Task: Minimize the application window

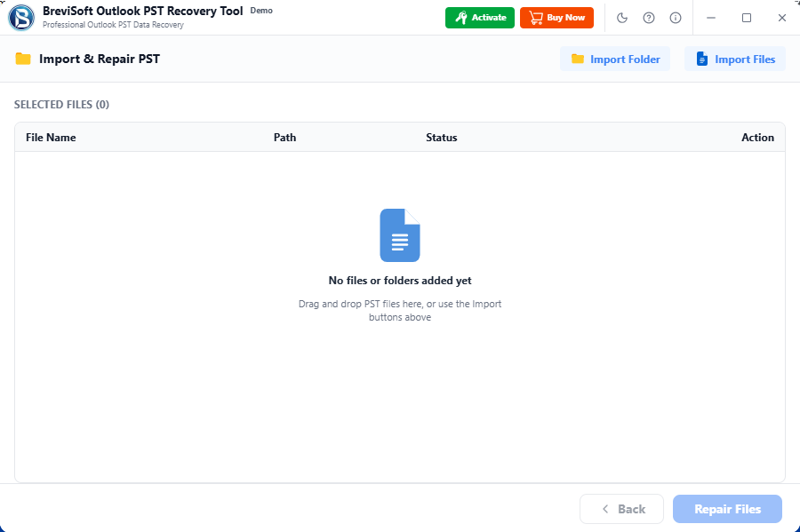Action: point(711,18)
